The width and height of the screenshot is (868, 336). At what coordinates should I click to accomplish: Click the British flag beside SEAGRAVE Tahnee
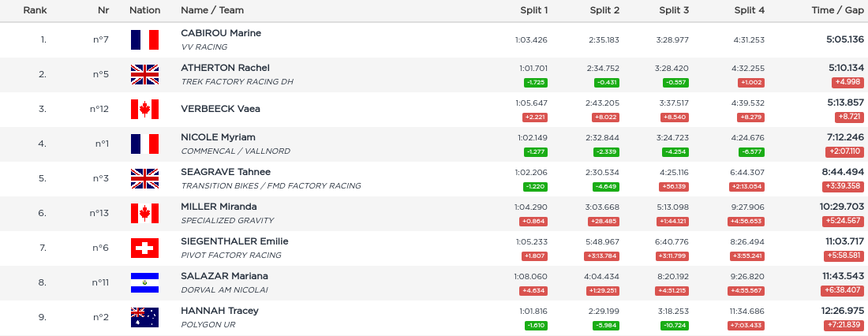pos(144,178)
